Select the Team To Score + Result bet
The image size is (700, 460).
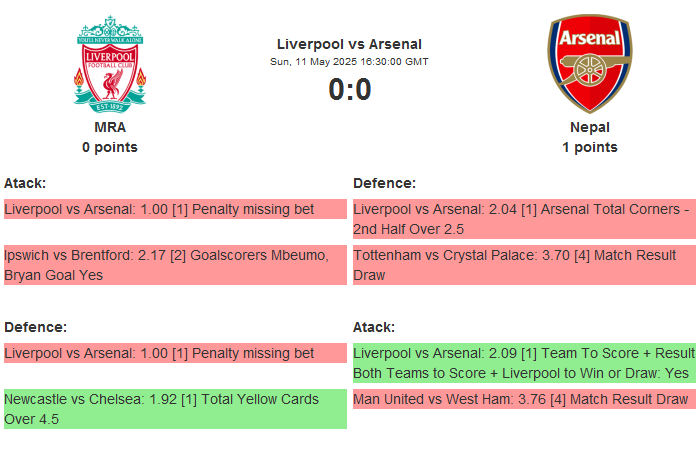coord(523,363)
